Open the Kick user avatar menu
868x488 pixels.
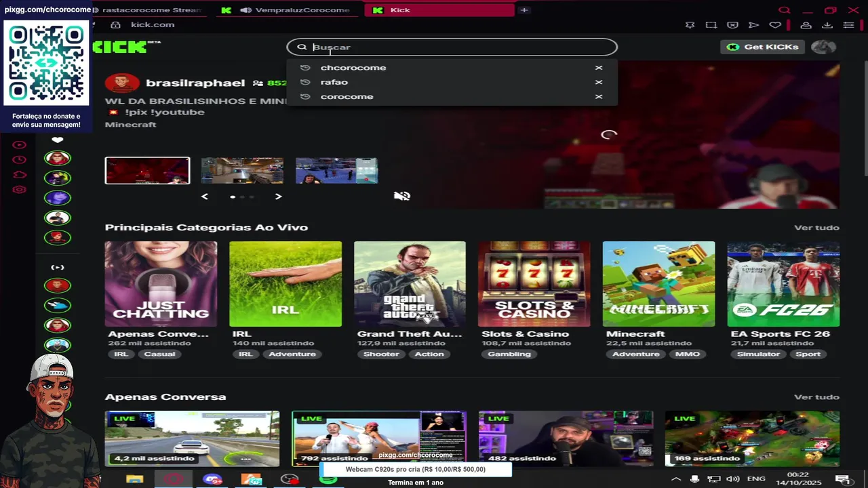(x=823, y=47)
